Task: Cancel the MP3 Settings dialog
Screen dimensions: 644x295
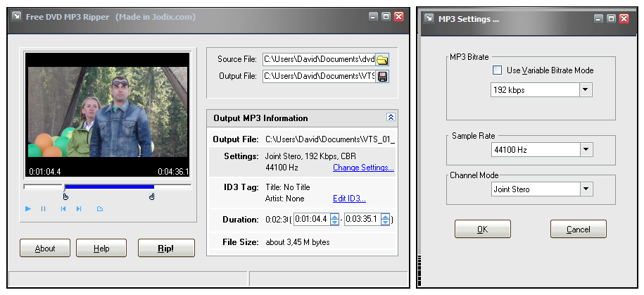Action: click(x=579, y=230)
